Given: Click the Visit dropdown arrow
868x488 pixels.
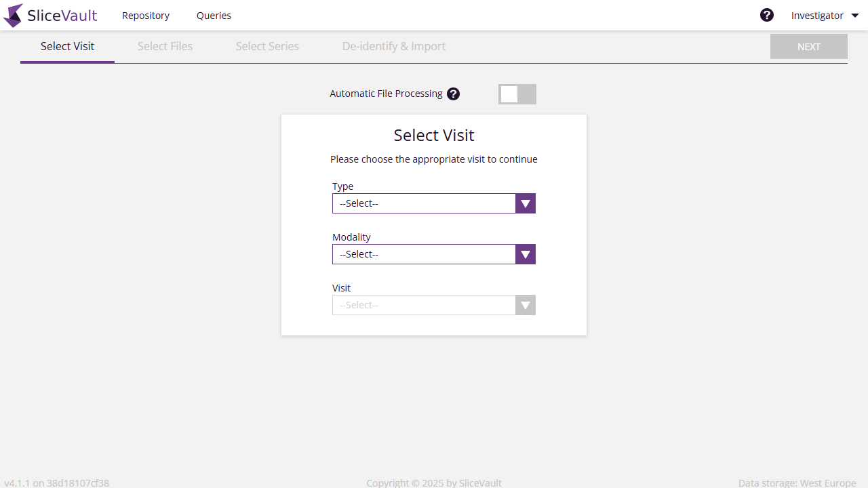Looking at the screenshot, I should tap(525, 304).
